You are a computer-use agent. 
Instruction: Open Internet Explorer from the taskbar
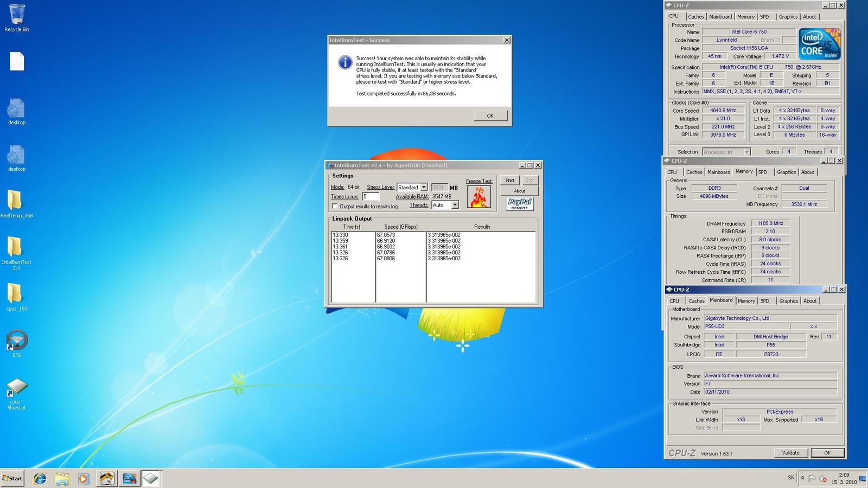[x=40, y=478]
